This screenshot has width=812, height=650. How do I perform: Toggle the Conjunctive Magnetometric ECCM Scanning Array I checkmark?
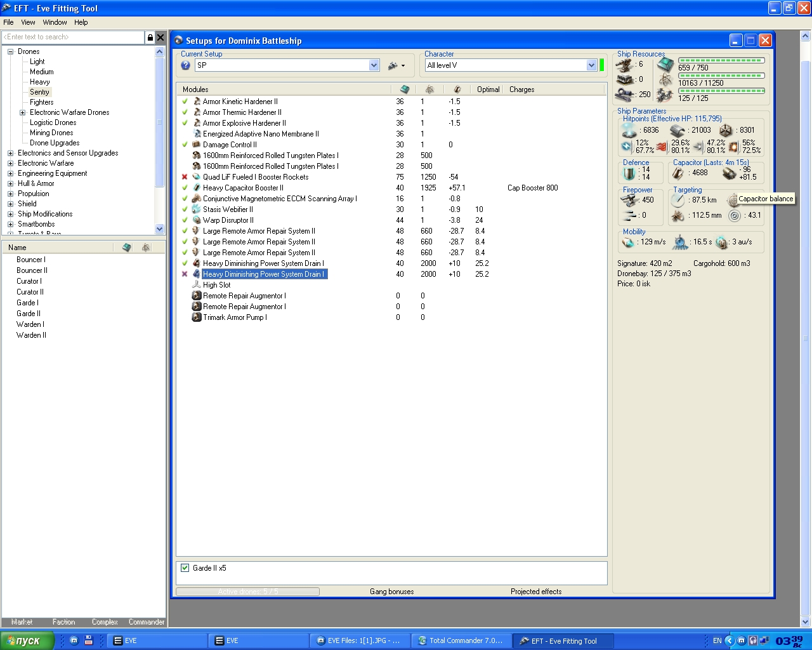[185, 199]
